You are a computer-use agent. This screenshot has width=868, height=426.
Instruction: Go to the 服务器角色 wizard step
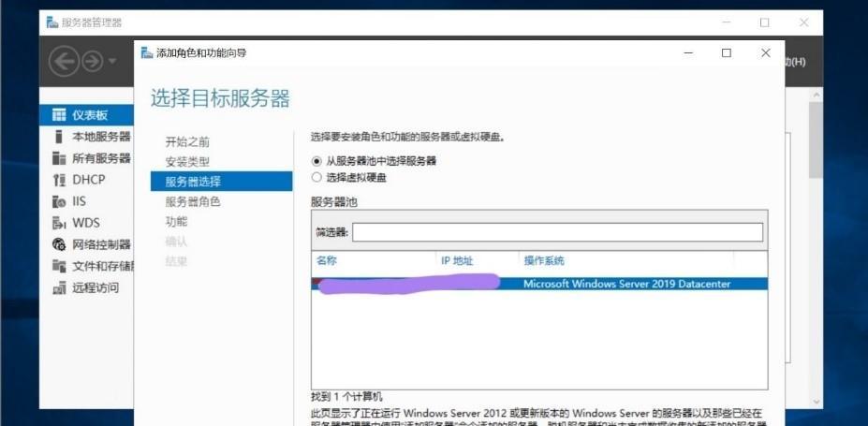193,201
